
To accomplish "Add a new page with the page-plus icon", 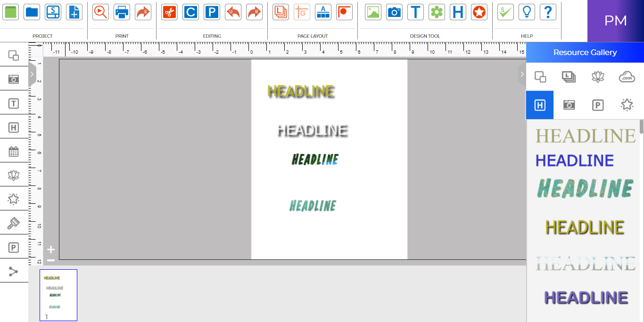I will point(74,12).
